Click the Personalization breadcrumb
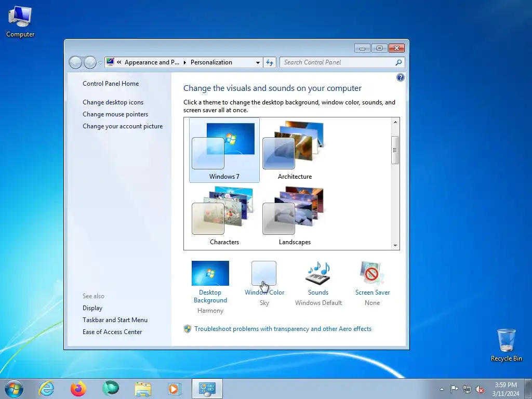The width and height of the screenshot is (532, 399). [x=211, y=62]
